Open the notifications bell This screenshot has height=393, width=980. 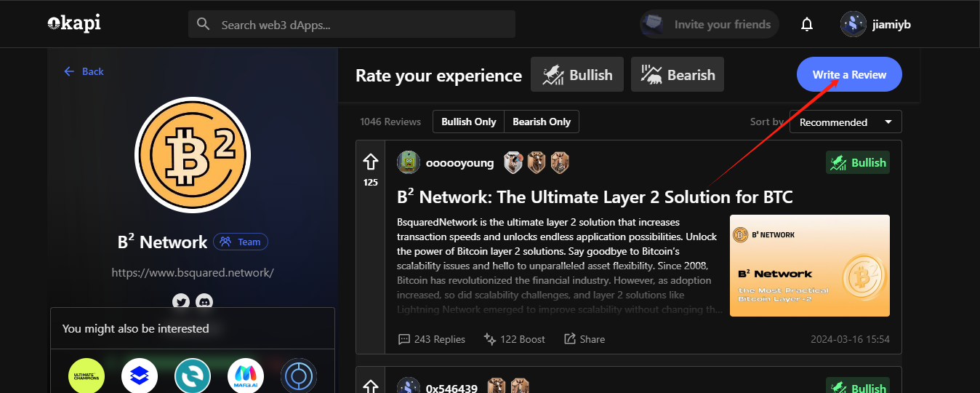(x=806, y=25)
